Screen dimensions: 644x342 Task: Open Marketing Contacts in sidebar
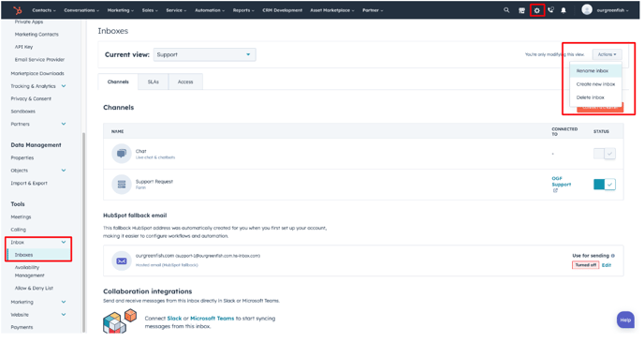pyautogui.click(x=37, y=35)
